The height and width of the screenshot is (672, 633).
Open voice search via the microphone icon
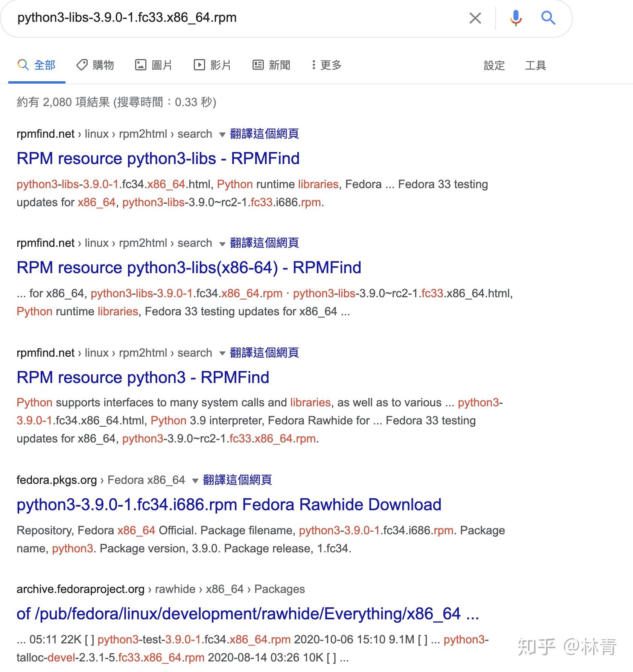[516, 18]
